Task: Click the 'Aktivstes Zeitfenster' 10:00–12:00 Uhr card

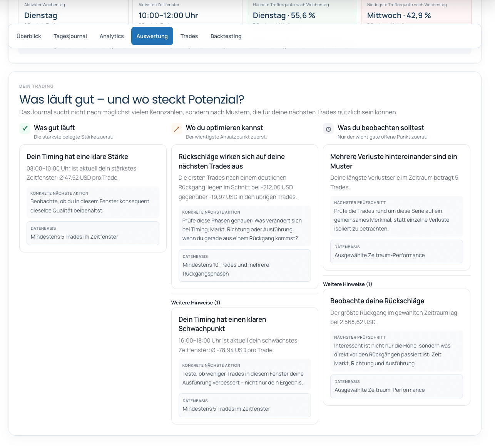Action: coord(187,12)
